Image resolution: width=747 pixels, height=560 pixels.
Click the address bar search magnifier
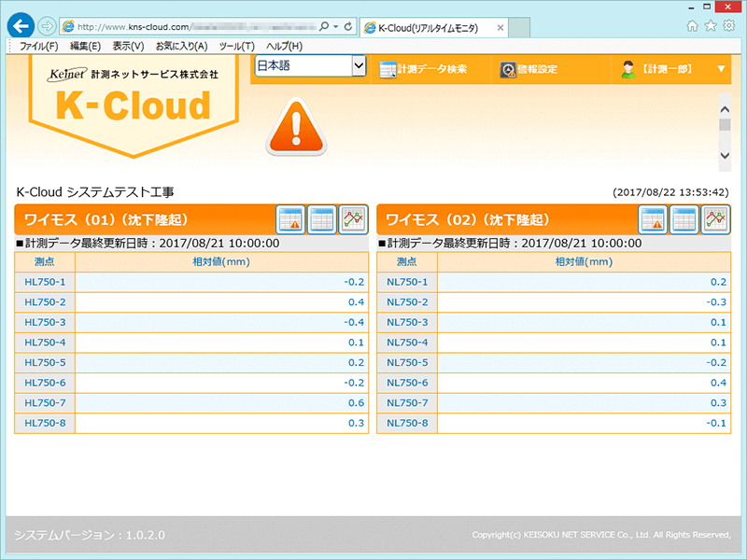324,27
